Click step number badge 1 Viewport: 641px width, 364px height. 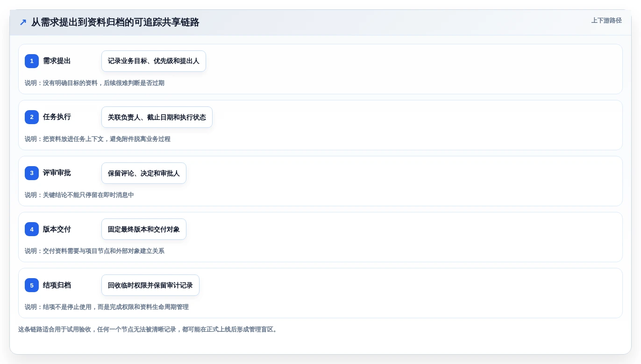32,61
